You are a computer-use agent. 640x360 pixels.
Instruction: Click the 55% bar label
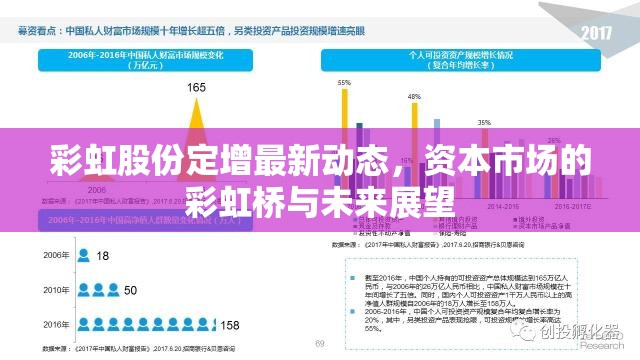click(x=344, y=83)
